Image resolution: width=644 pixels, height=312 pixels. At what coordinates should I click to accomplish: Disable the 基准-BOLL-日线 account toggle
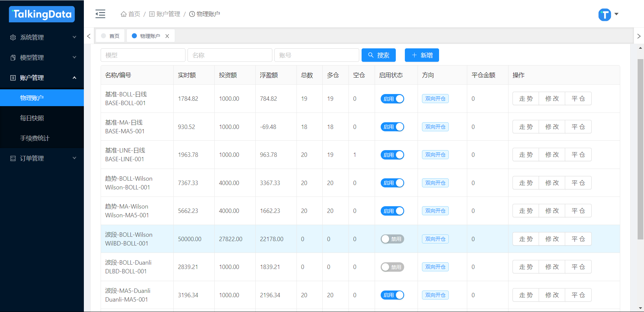(392, 99)
